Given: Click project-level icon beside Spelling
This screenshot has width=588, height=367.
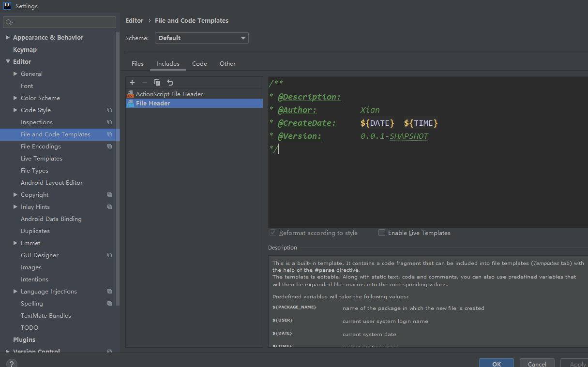Looking at the screenshot, I should point(109,304).
